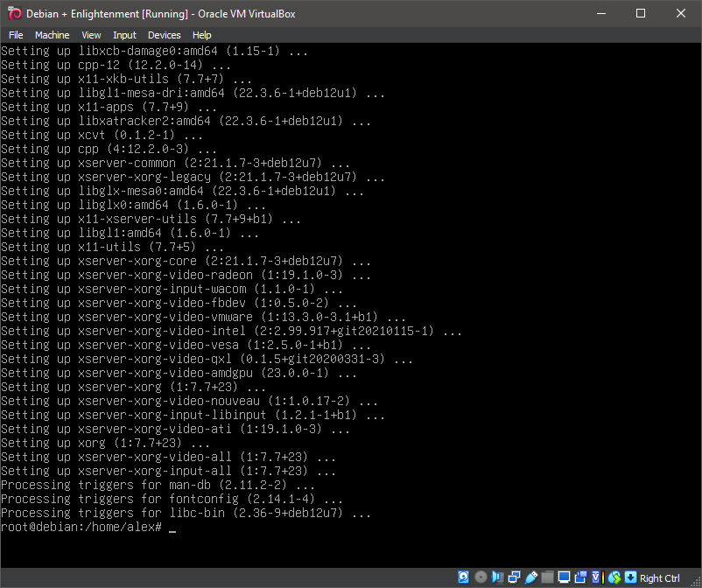Open the View menu
This screenshot has width=702, height=588.
(91, 35)
